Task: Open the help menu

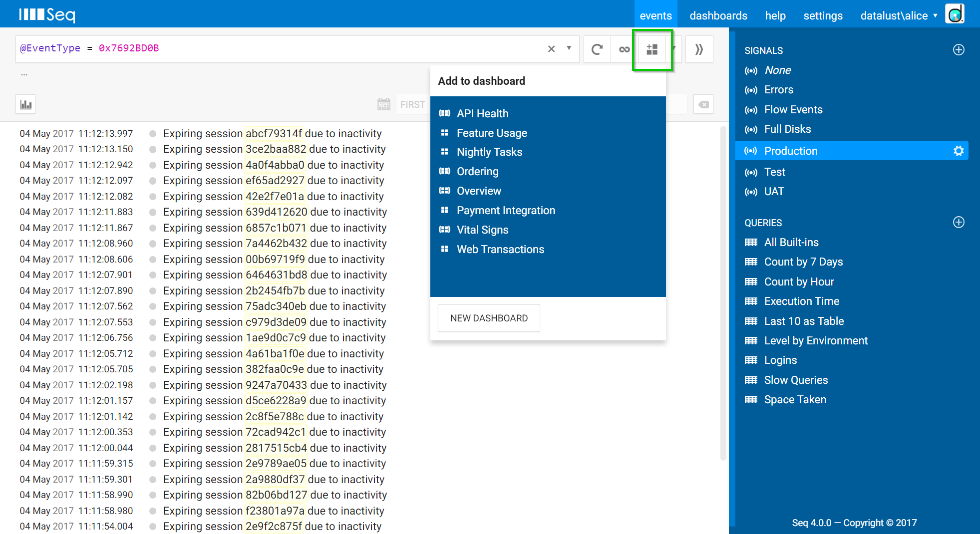Action: click(x=775, y=15)
